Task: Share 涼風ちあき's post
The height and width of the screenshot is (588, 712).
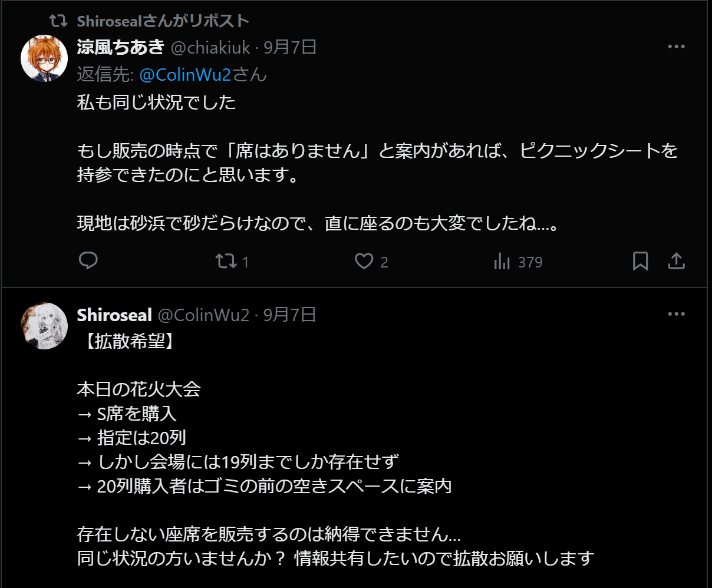Action: click(676, 261)
